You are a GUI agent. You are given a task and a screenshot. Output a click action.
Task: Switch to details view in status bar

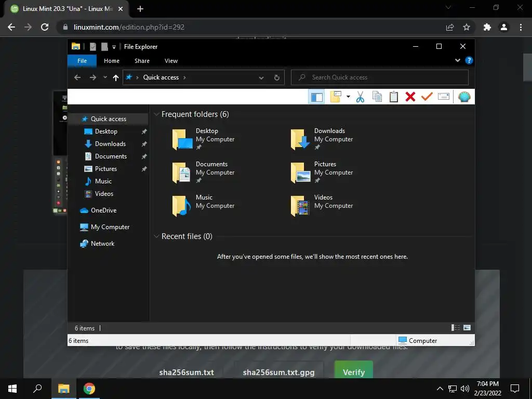[455, 328]
